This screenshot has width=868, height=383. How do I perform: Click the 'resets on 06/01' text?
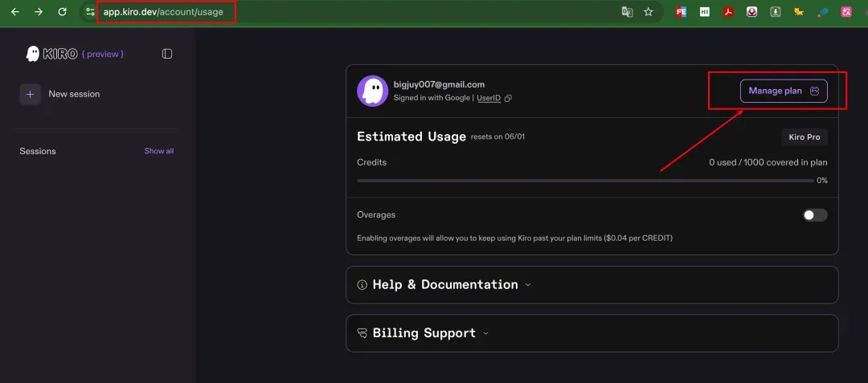(497, 136)
